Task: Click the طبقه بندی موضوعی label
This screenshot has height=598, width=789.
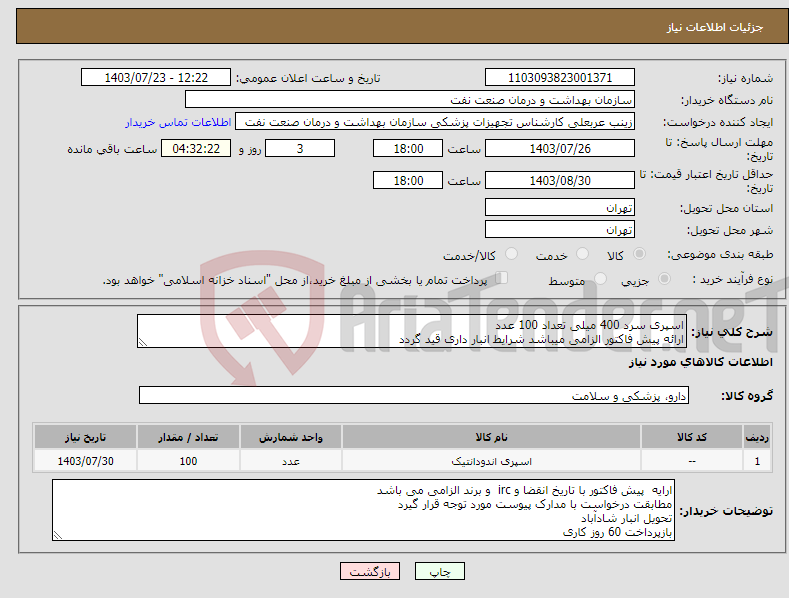Action: (x=720, y=254)
